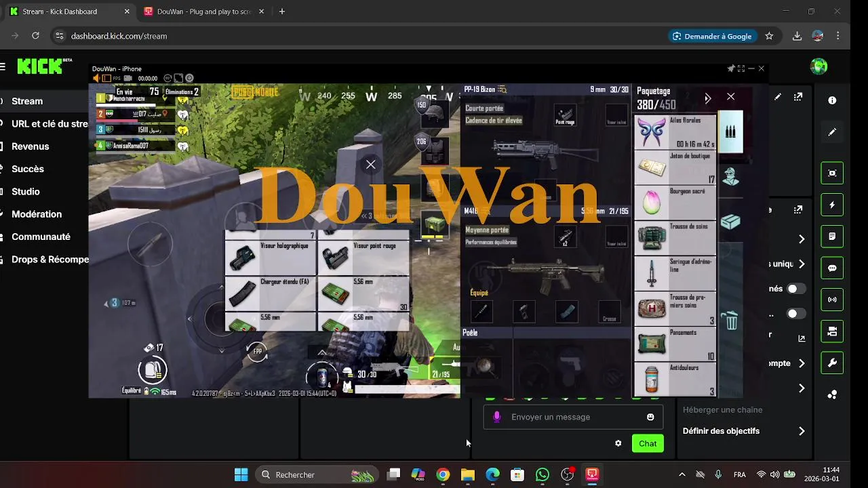This screenshot has width=868, height=488.
Task: Open emoji picker in chat box
Action: click(650, 417)
